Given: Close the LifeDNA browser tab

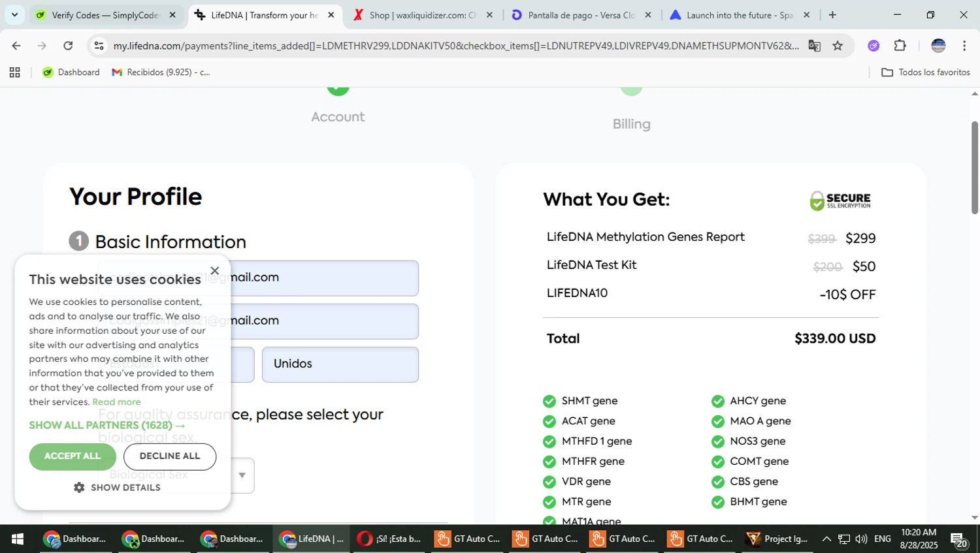Looking at the screenshot, I should click(x=331, y=15).
